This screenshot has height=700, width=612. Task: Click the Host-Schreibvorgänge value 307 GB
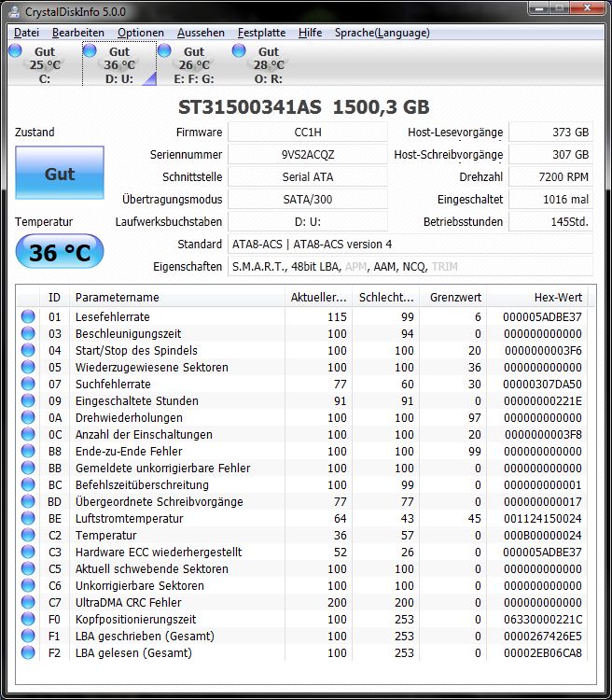[550, 154]
